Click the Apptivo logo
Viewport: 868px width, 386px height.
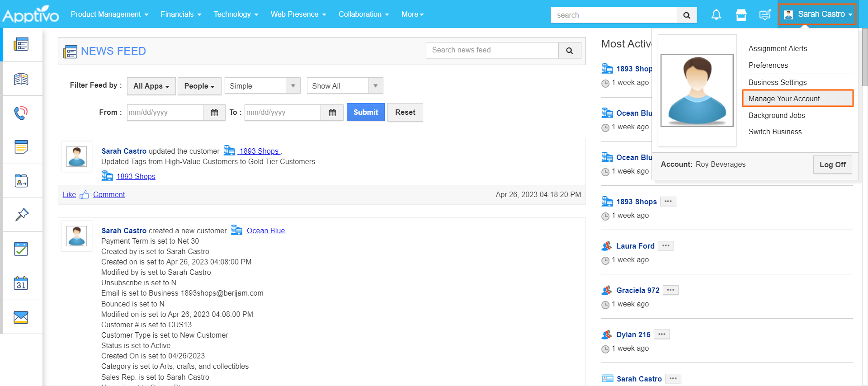click(31, 14)
